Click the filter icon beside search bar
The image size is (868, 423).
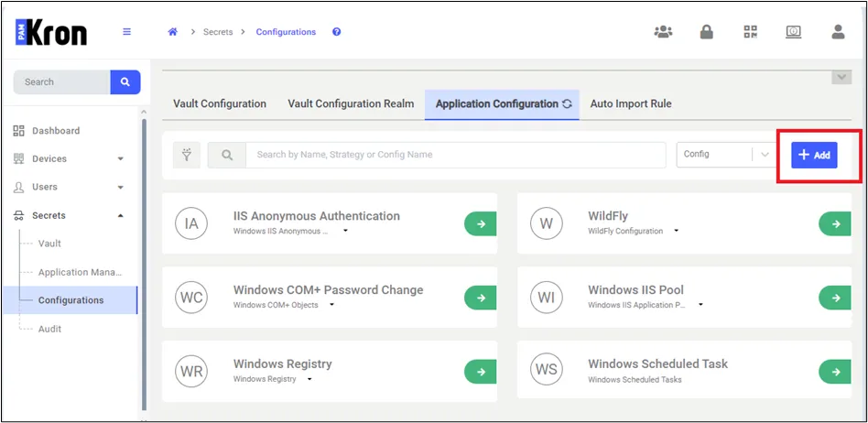pos(186,155)
